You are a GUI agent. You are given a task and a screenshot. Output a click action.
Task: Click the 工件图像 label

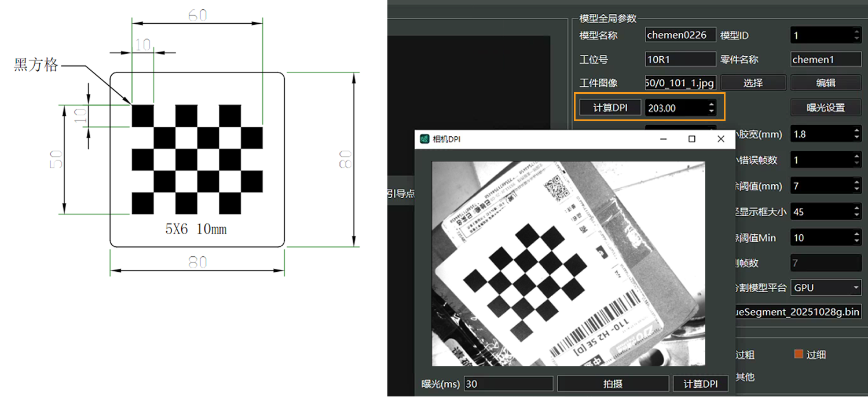coord(598,83)
